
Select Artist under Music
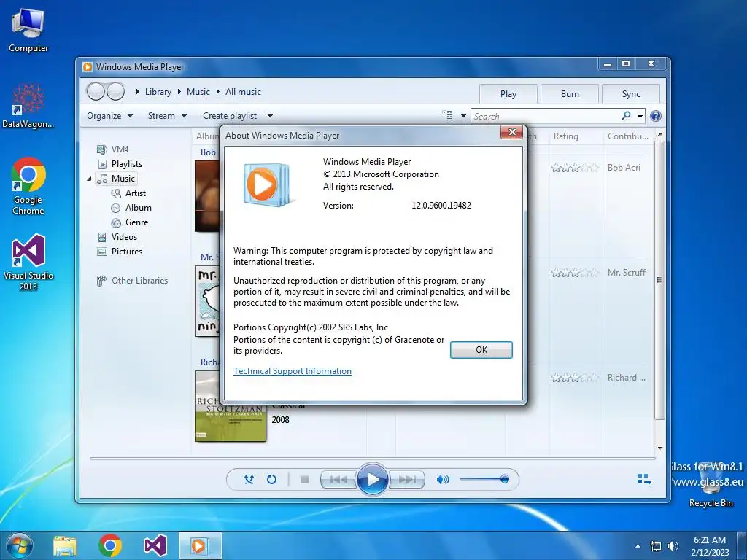[x=128, y=193]
